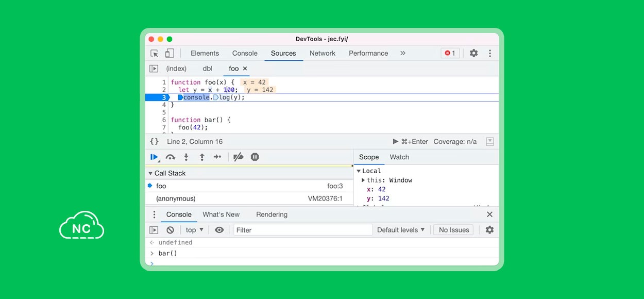Screen dimensions: 644x299
Task: Click the Step icon
Action: point(217,157)
